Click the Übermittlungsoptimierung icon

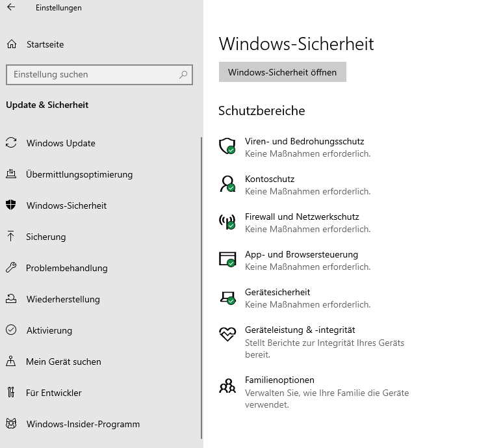pos(11,174)
